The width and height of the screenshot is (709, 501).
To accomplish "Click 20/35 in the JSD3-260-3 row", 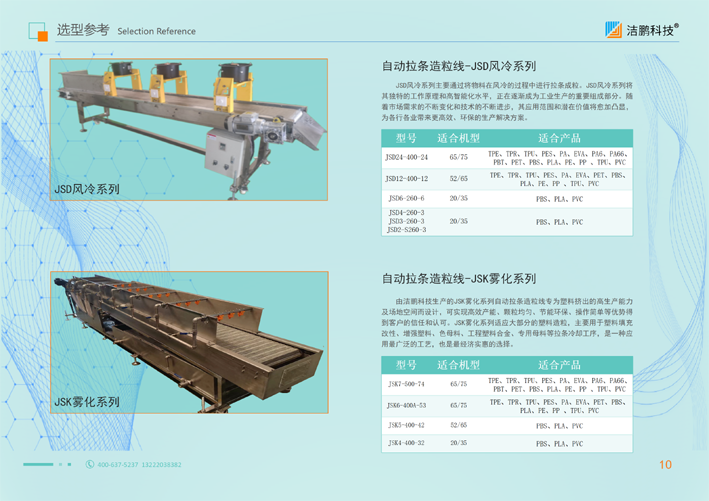I will click(458, 221).
